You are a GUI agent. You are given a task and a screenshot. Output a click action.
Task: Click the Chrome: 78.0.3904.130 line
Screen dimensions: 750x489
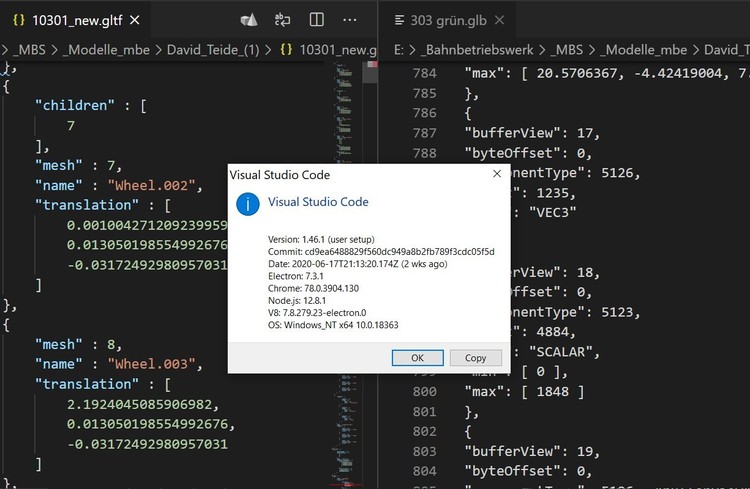point(313,288)
